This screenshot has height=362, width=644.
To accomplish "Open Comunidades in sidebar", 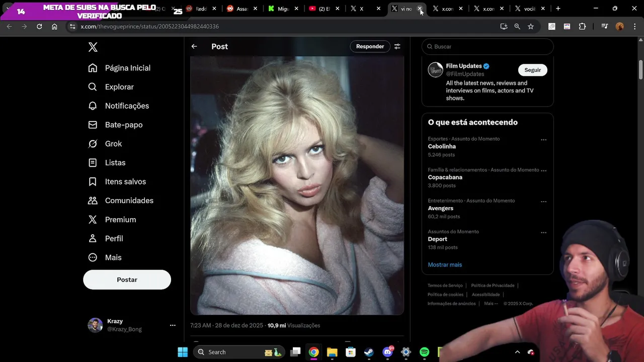I will pos(121,201).
